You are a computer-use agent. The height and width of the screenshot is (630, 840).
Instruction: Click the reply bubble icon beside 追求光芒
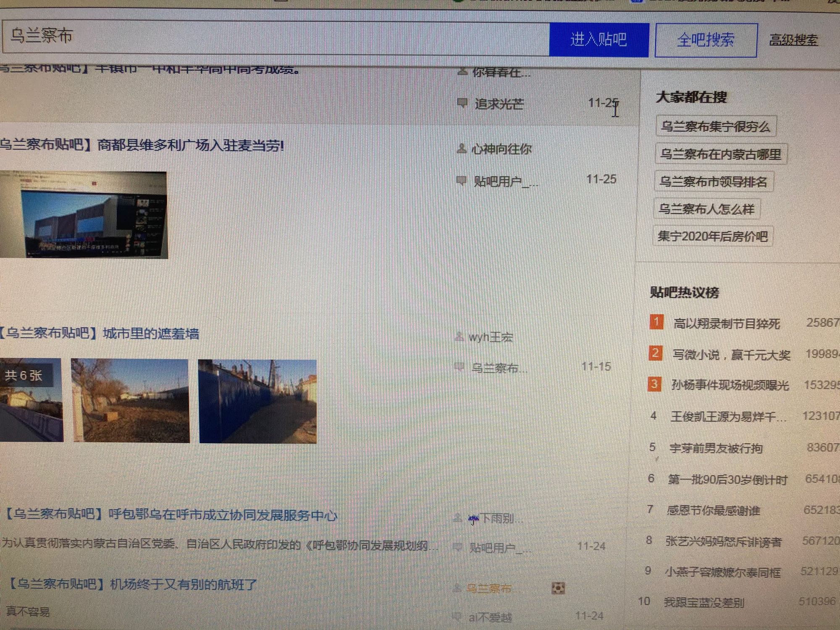[462, 103]
